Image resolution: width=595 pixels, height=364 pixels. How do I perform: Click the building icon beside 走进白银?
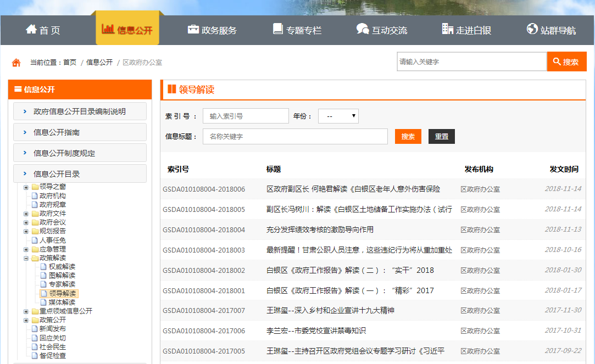447,29
